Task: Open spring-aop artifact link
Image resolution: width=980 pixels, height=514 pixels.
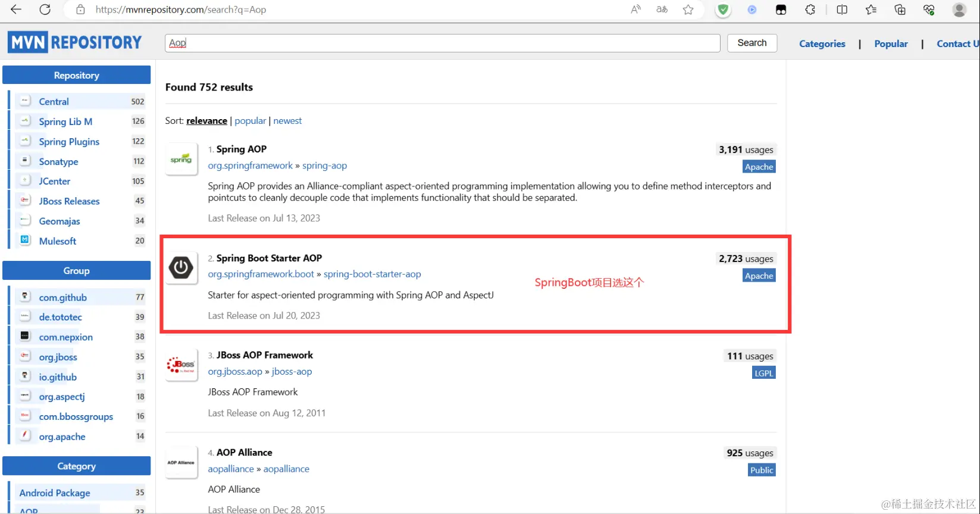Action: (324, 166)
